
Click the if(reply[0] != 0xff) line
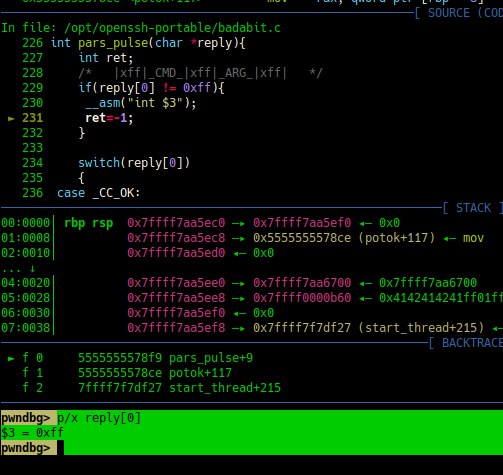pyautogui.click(x=151, y=88)
